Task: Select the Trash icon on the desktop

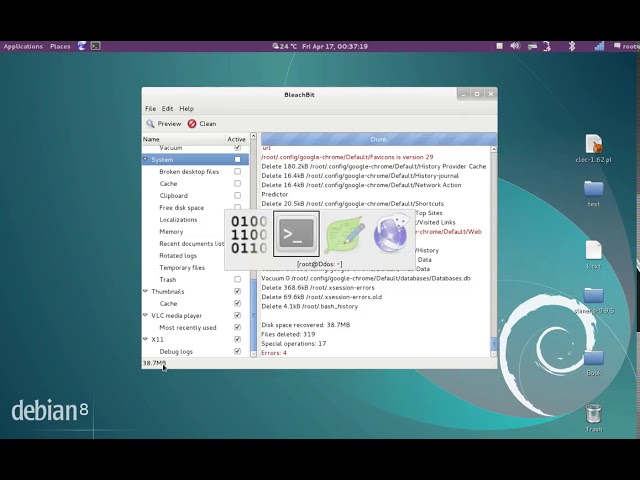Action: click(x=593, y=418)
